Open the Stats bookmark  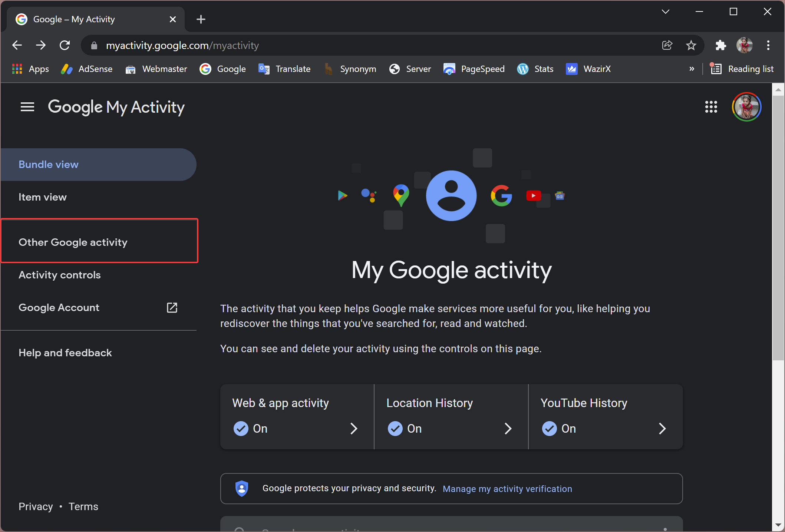[535, 69]
